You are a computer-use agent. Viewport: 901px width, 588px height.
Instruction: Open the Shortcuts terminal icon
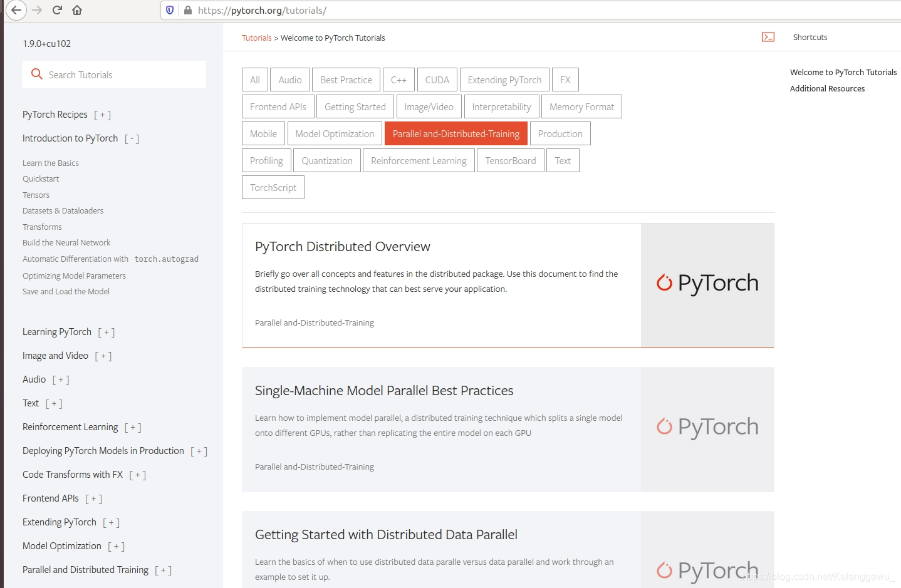[768, 37]
